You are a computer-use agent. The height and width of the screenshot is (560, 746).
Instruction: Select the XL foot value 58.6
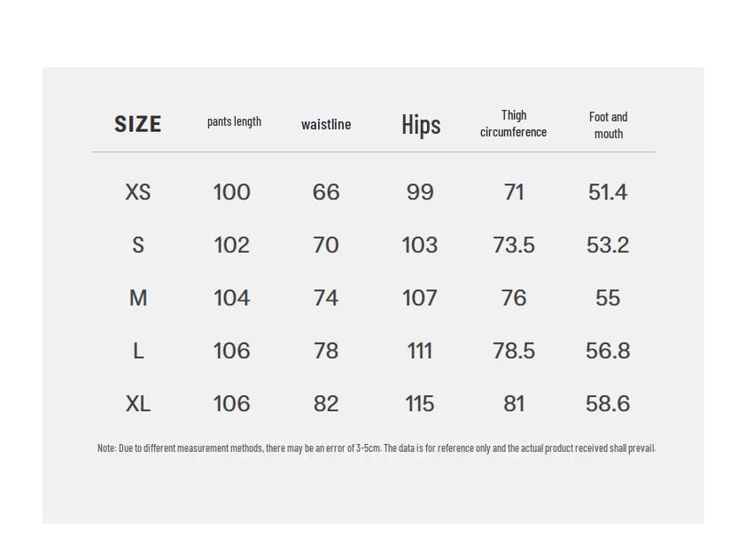point(608,404)
